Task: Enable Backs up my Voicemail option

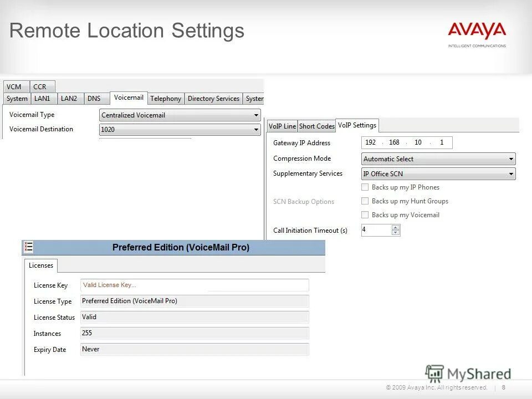Action: click(365, 215)
